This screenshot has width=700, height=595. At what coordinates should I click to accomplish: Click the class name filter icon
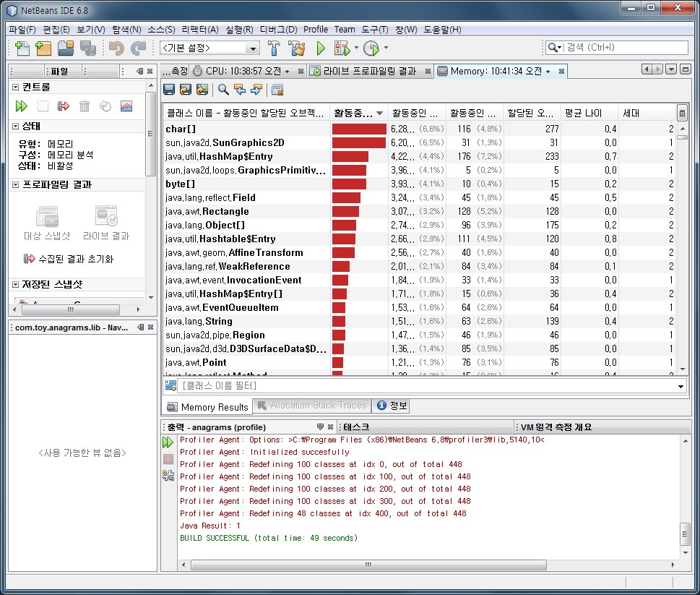coord(170,385)
